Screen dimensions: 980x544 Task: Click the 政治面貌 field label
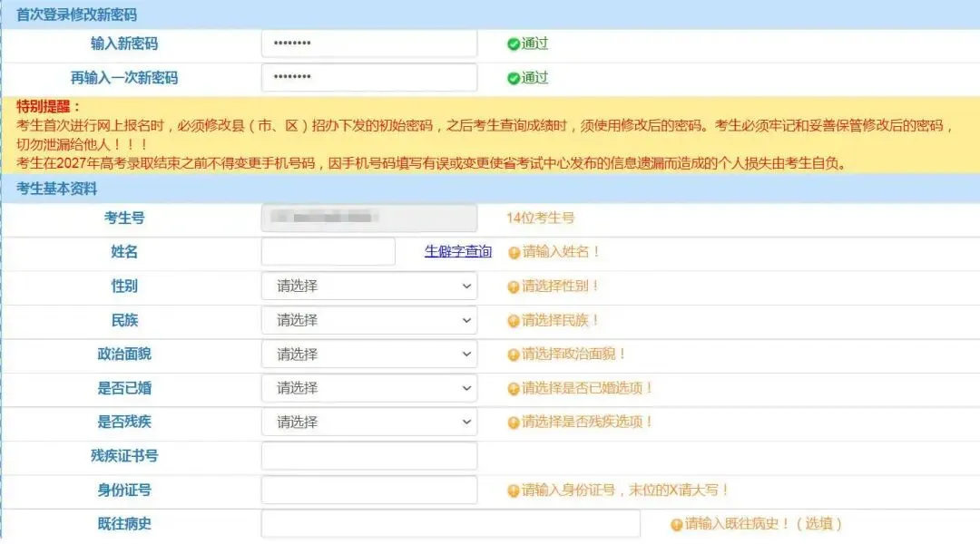tap(124, 354)
